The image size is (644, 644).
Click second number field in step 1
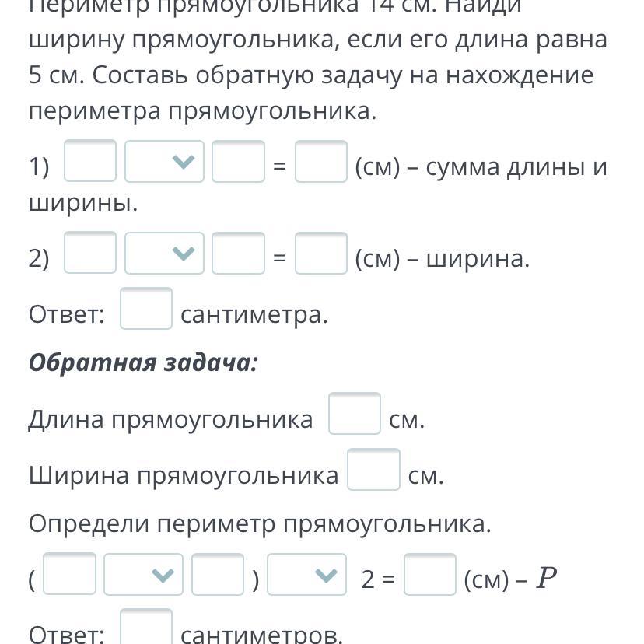tap(238, 162)
